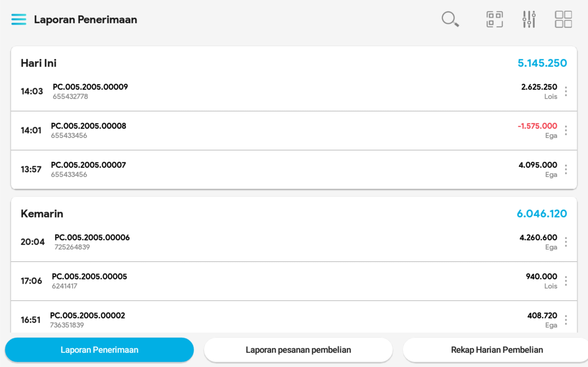Open the hamburger navigation menu

[19, 19]
